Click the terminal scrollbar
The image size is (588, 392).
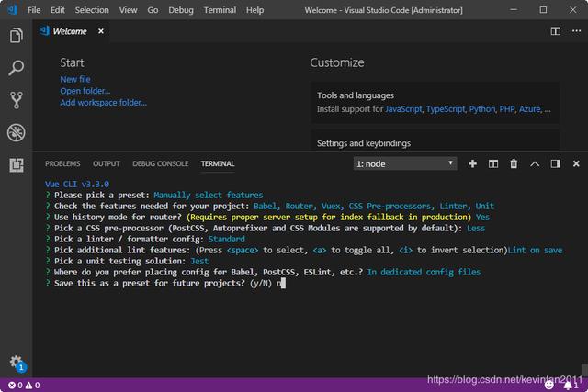coord(584,369)
